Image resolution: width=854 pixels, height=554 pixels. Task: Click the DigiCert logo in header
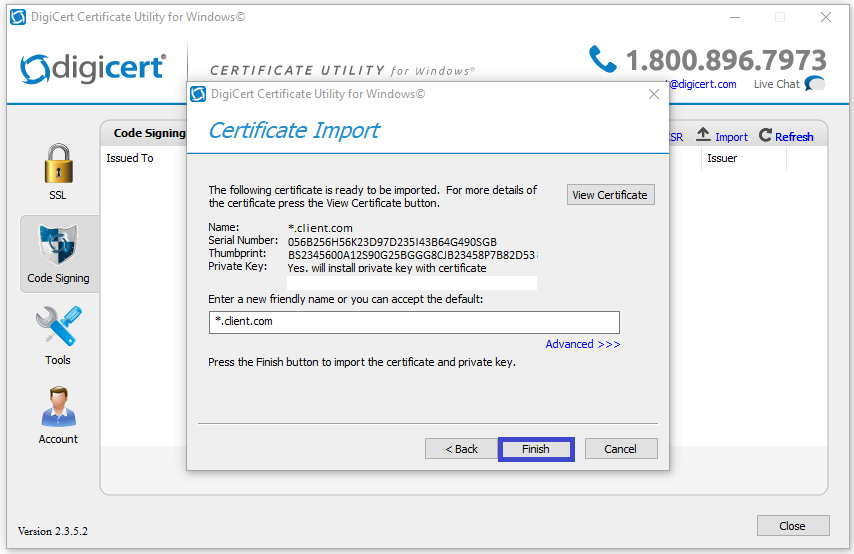coord(93,68)
